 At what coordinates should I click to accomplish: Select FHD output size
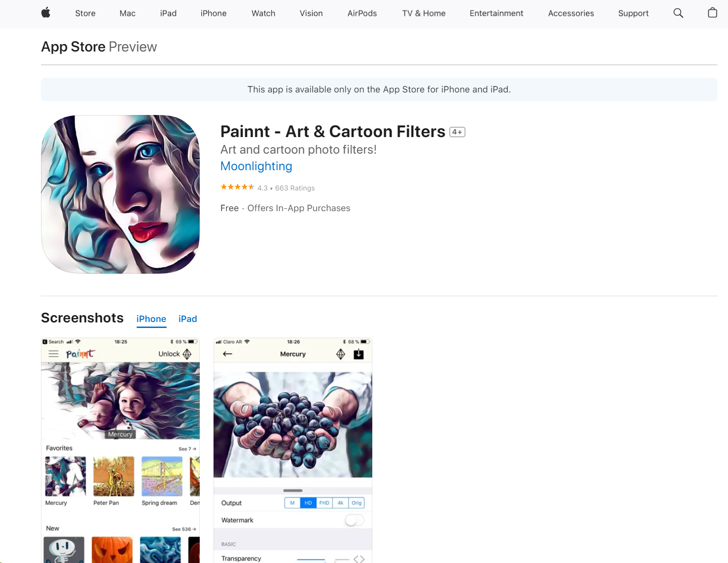[324, 503]
